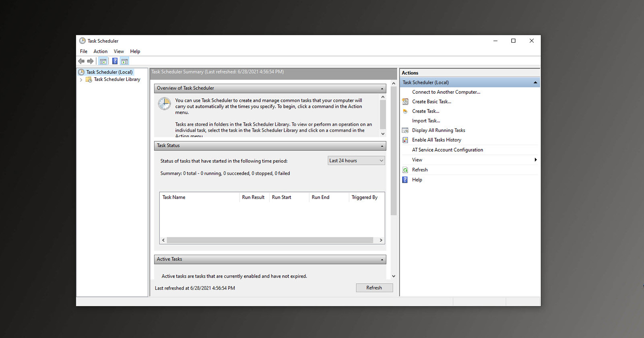Screen dimensions: 644x338
Task: Open the Last 24 hours dropdown
Action: pos(356,161)
